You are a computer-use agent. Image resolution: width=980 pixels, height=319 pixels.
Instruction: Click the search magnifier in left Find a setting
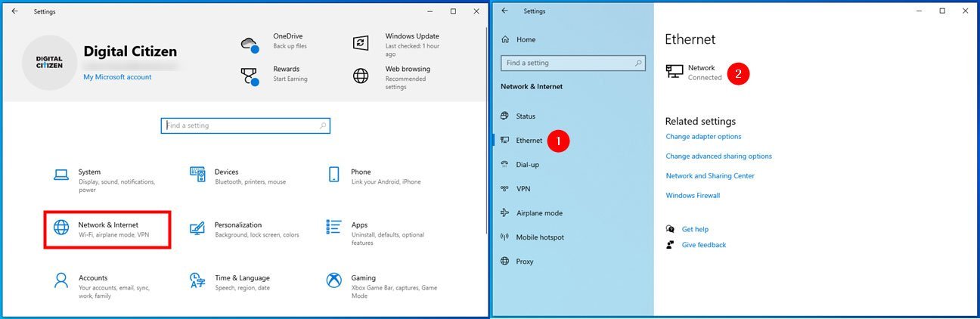click(x=323, y=125)
